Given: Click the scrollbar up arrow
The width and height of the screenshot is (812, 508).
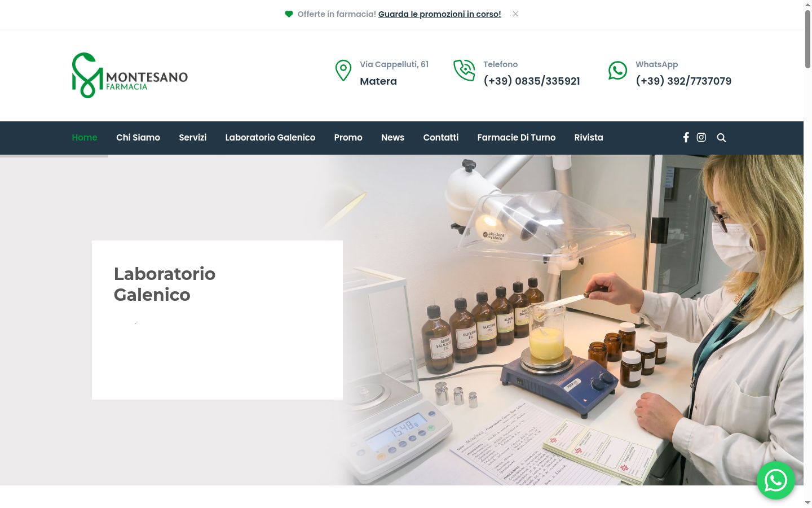Looking at the screenshot, I should click(807, 5).
